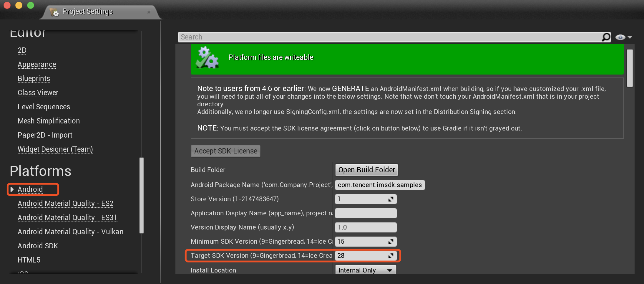Edit the Android Package Name field

tap(380, 185)
